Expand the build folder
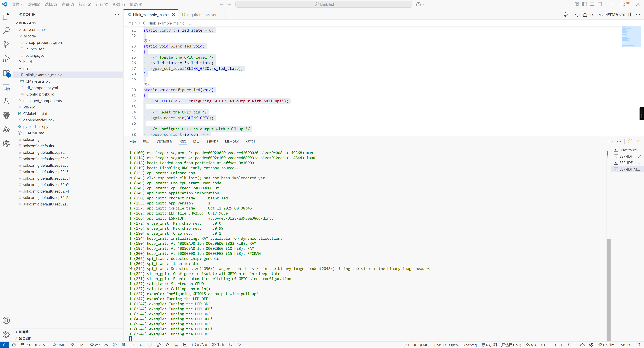Screen dimensions: 644x348 (28, 62)
